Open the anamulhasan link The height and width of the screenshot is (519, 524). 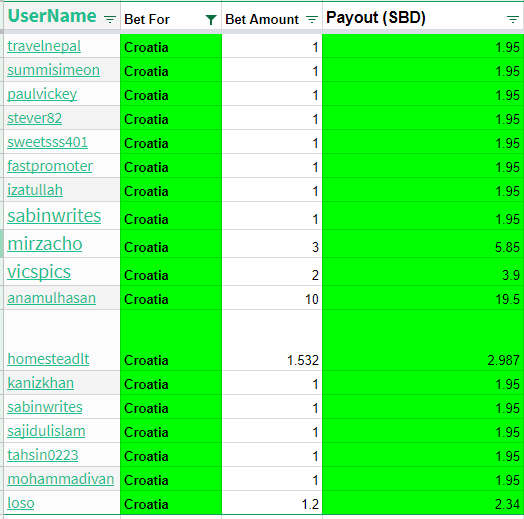point(51,298)
